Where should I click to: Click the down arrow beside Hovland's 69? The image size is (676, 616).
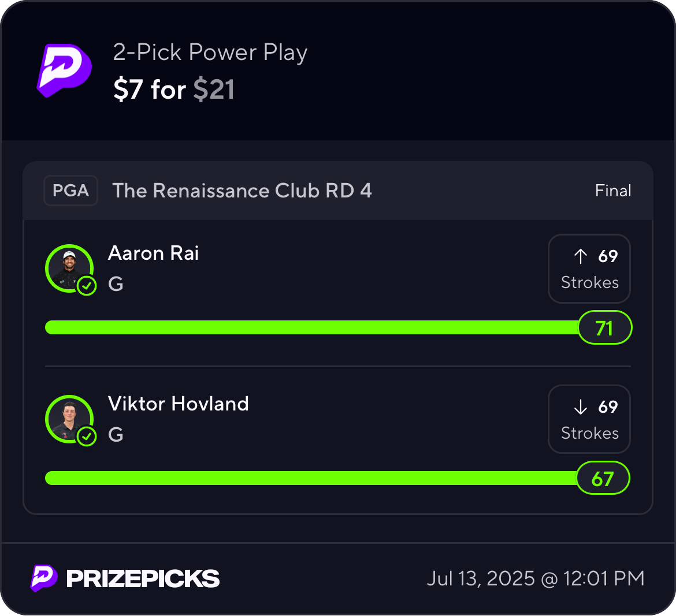581,407
